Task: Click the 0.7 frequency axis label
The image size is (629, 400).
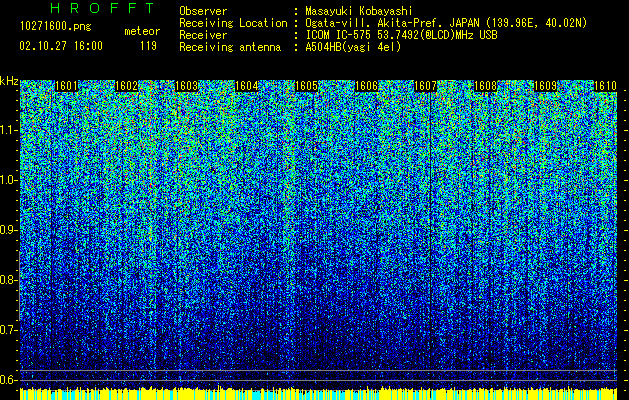Action: [x=9, y=330]
